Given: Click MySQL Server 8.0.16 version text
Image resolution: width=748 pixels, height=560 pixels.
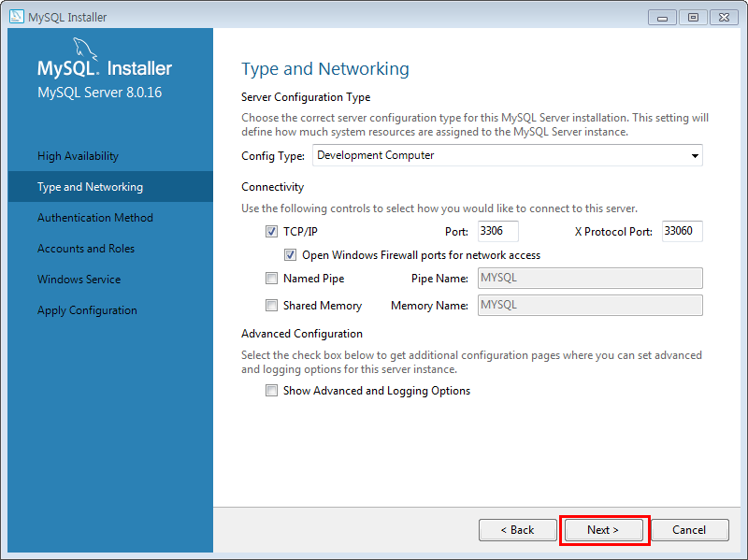Looking at the screenshot, I should click(100, 92).
